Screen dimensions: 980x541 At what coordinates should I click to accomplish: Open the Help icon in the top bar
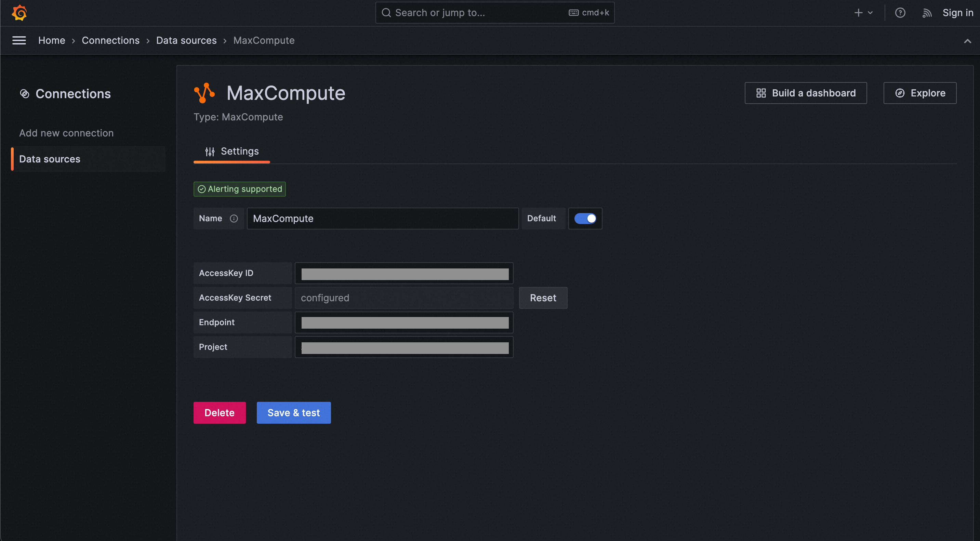(x=900, y=13)
